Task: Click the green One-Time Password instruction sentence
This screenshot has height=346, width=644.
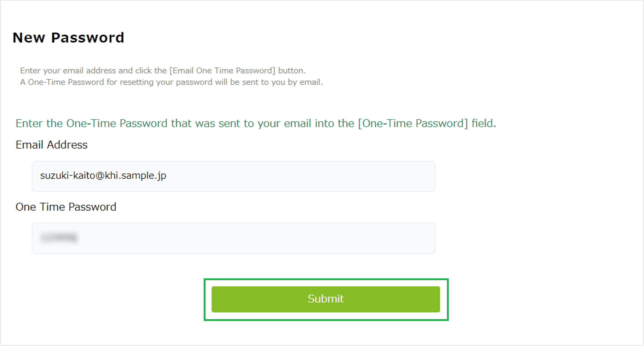Action: pos(255,123)
